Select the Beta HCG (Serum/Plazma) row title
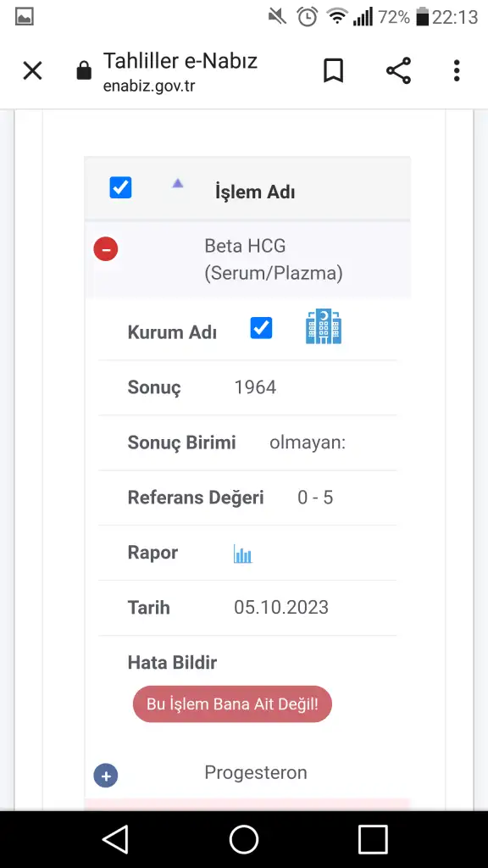 (274, 259)
